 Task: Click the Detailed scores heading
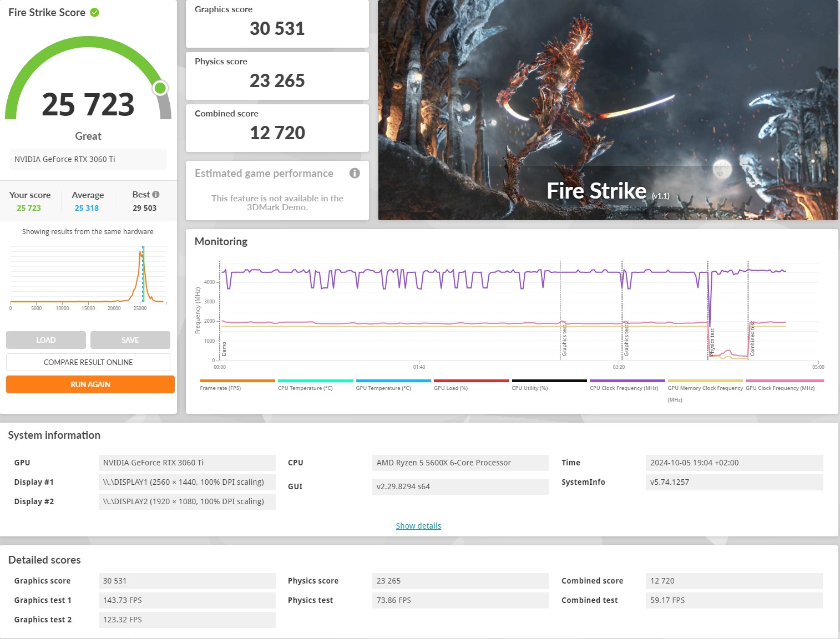point(44,560)
